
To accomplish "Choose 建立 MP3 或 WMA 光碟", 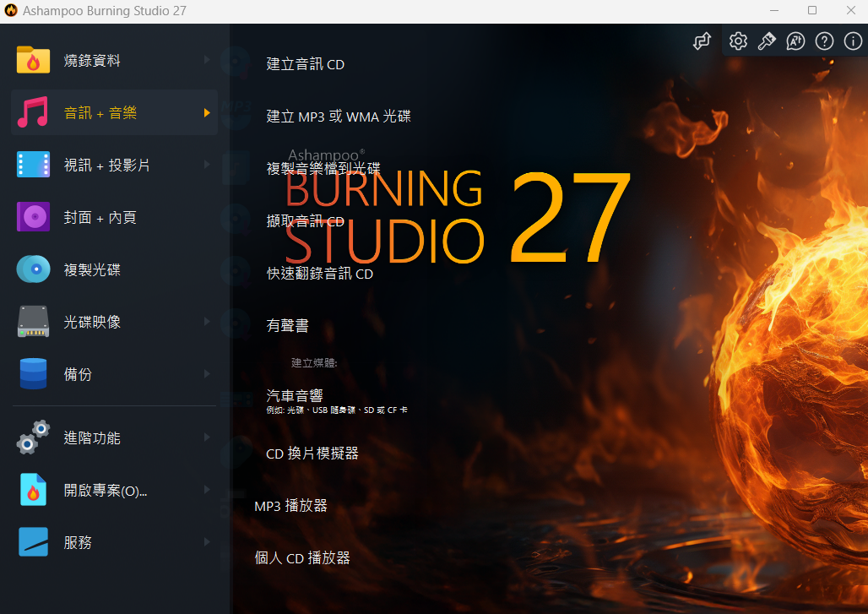I will pos(339,117).
